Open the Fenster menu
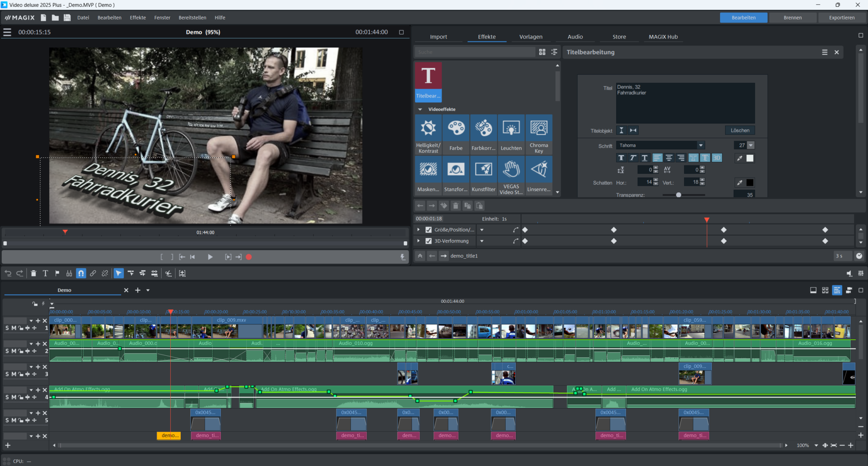Viewport: 868px width, 466px height. pyautogui.click(x=162, y=17)
